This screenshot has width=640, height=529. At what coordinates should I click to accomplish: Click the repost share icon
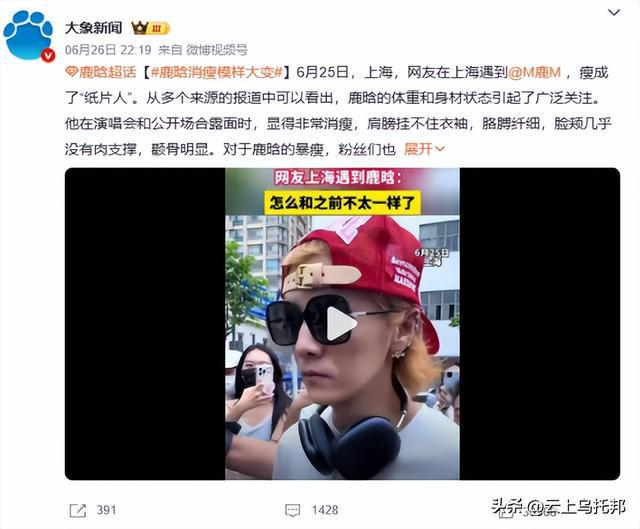[x=78, y=510]
